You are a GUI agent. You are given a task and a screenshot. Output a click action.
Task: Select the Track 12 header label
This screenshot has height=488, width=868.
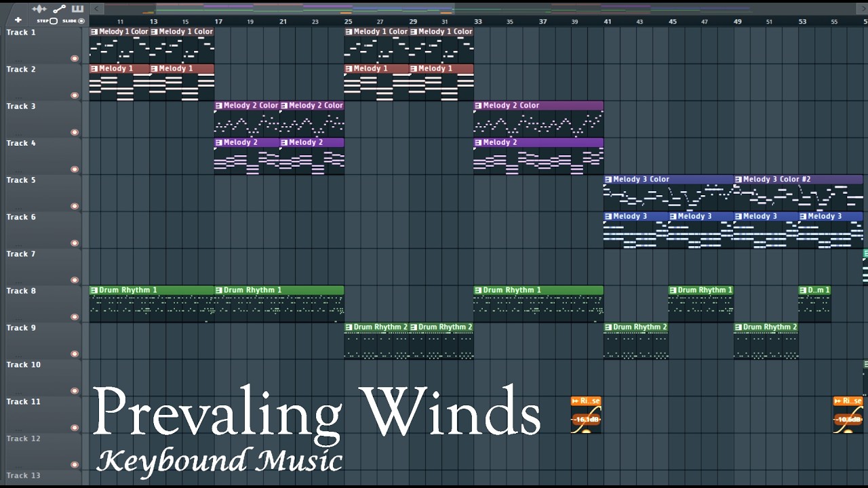coord(24,439)
